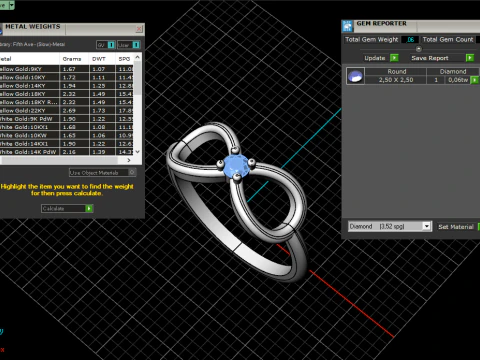This screenshot has width=480, height=360.
Task: Click the Total Gem Weight value .06
Action: pyautogui.click(x=410, y=39)
